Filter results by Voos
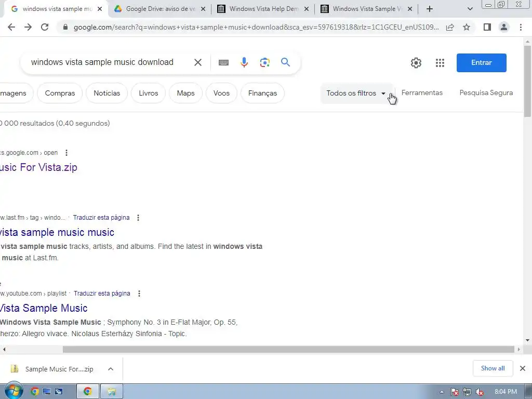The width and height of the screenshot is (532, 399). [221, 93]
